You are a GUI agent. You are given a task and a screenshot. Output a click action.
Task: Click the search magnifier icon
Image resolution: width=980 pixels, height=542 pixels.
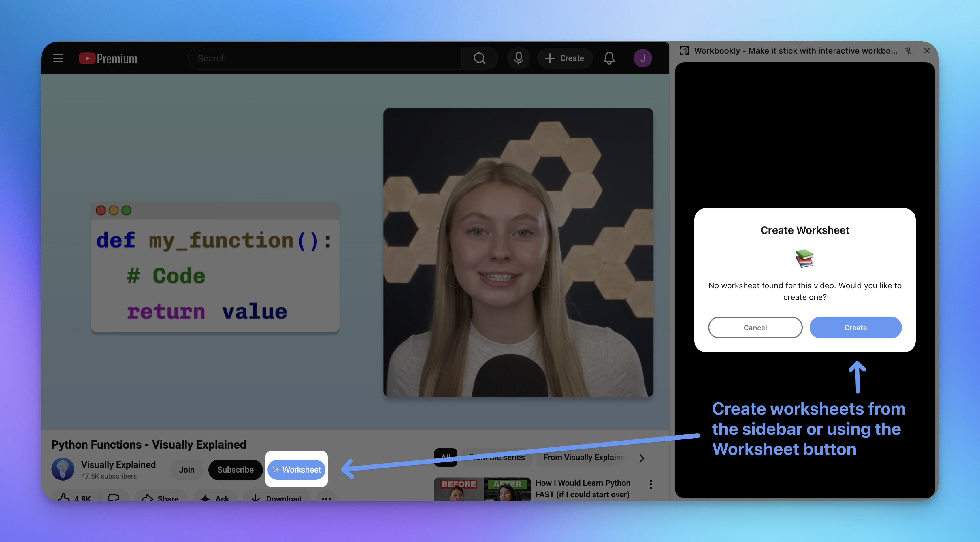[479, 58]
